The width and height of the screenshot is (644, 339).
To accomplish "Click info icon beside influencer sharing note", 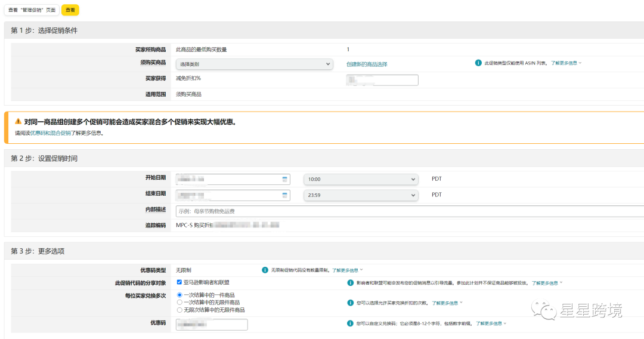I will (x=350, y=283).
